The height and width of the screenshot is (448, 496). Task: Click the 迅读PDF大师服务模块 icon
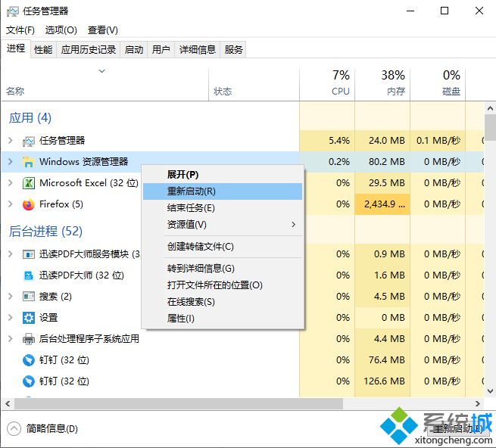[x=29, y=254]
